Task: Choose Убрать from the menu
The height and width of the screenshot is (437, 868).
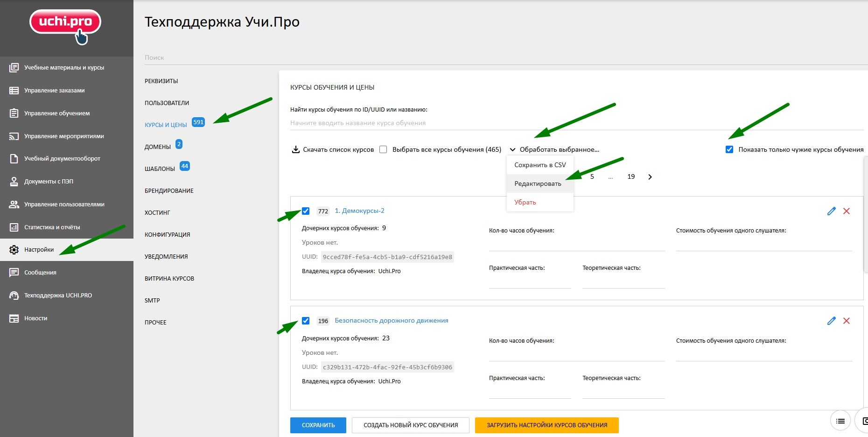Action: 540,202
